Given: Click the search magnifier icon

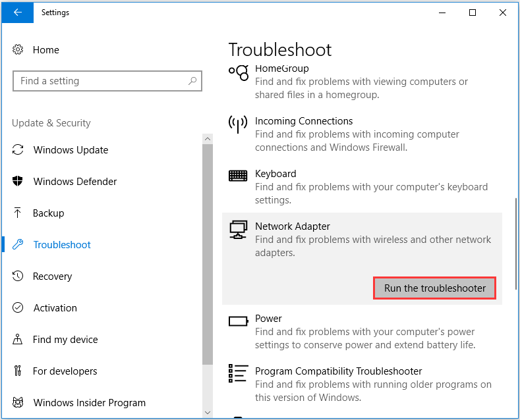Looking at the screenshot, I should coord(192,81).
